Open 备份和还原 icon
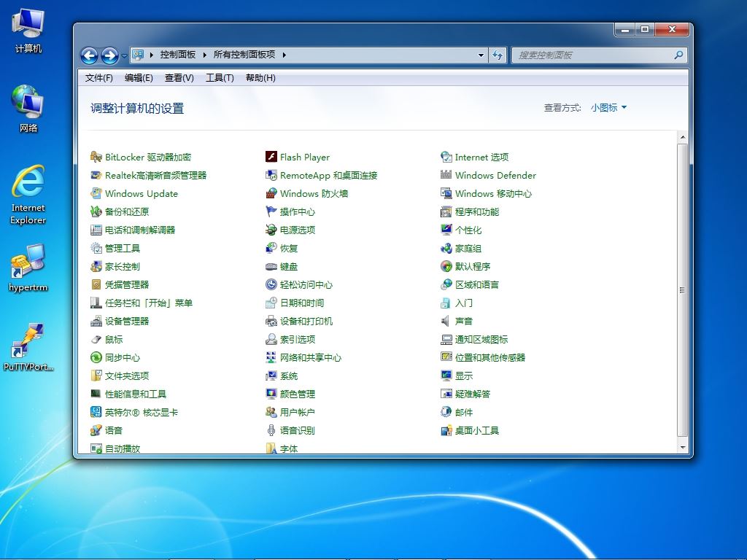The image size is (747, 560). pyautogui.click(x=96, y=211)
